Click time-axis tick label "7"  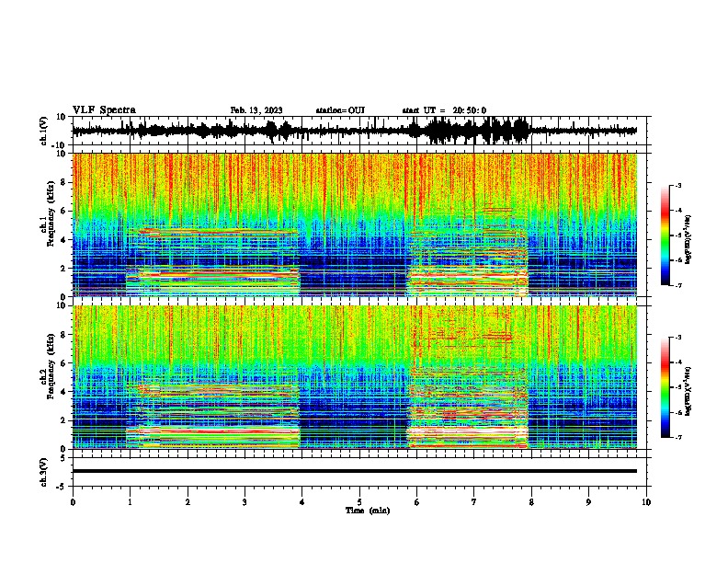pyautogui.click(x=474, y=502)
